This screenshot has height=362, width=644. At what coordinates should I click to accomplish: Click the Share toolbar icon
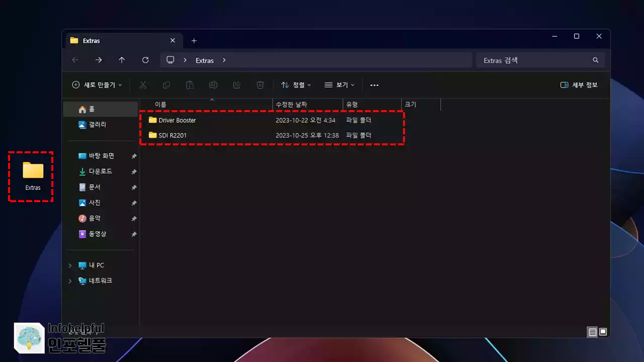[x=236, y=85]
